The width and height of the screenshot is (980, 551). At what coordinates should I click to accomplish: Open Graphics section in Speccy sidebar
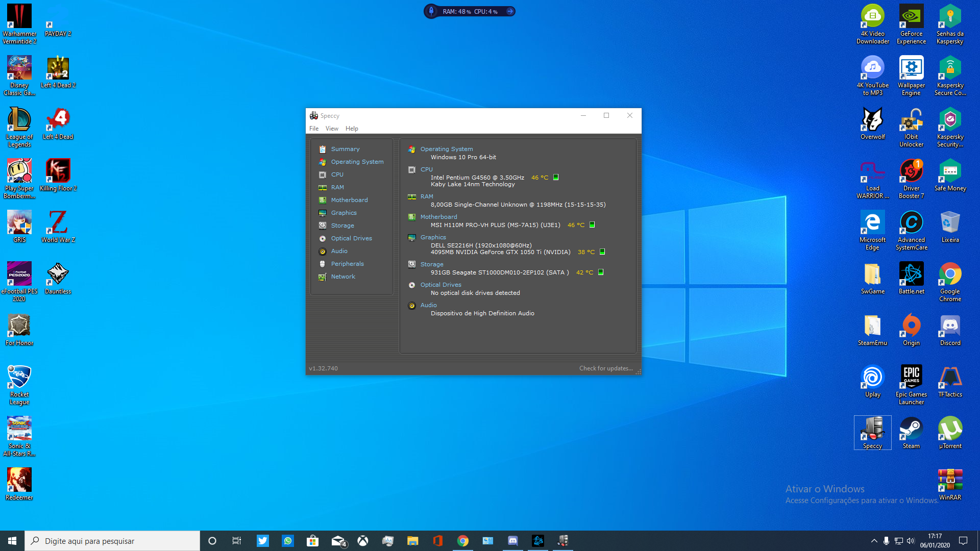(x=344, y=213)
